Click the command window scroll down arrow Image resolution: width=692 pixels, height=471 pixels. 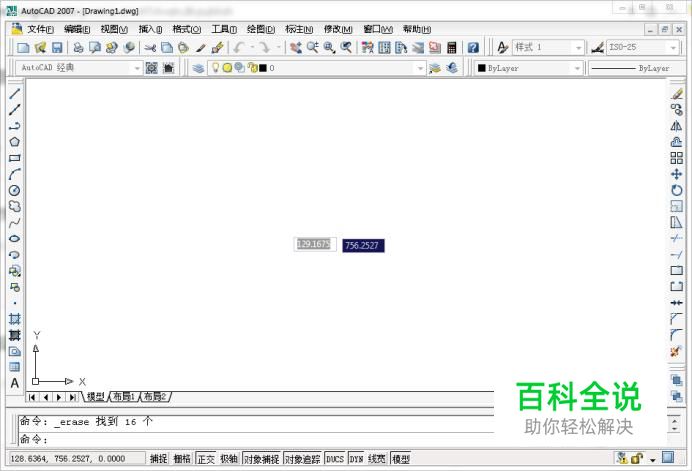(x=674, y=429)
